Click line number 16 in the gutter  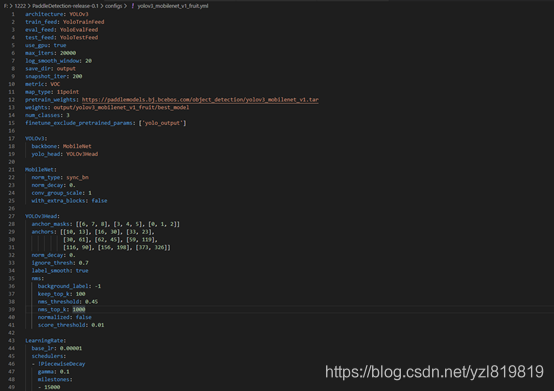[x=12, y=131]
